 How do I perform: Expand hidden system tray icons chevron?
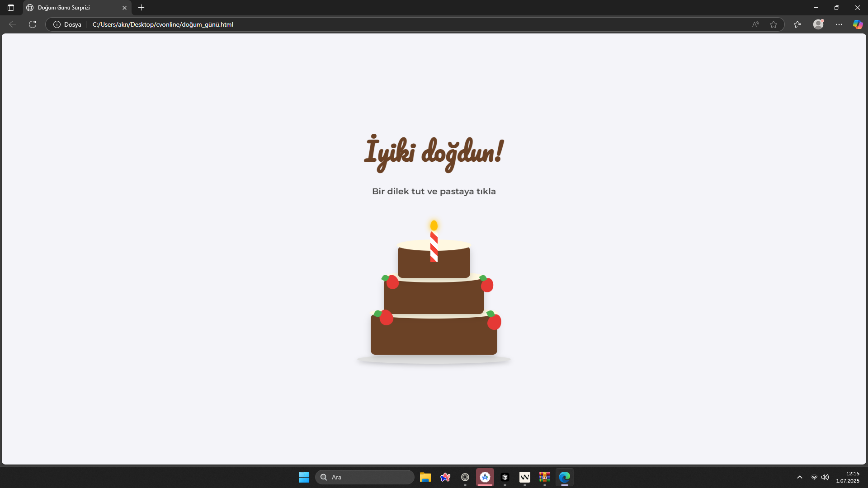[x=799, y=477]
